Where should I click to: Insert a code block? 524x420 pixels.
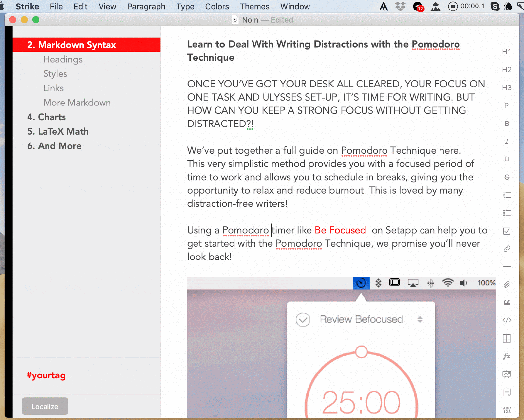(x=506, y=320)
